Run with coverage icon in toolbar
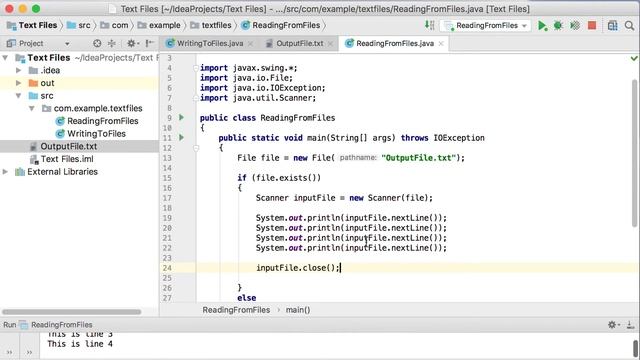640x360 pixels. click(575, 26)
